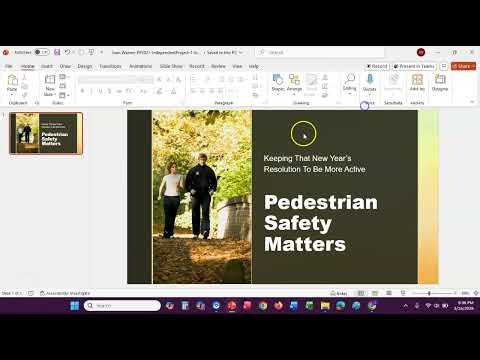The width and height of the screenshot is (480, 360).
Task: Click the Present in Teams button
Action: [x=414, y=66]
